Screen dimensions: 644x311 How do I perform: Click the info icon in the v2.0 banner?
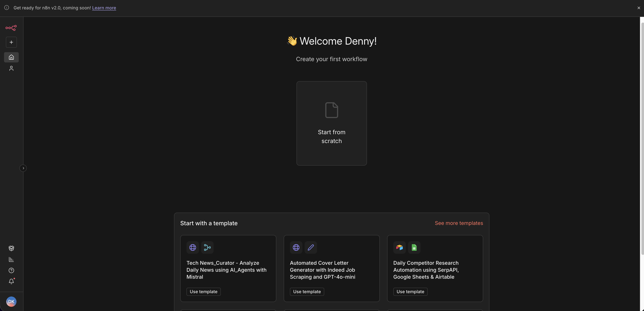click(6, 8)
